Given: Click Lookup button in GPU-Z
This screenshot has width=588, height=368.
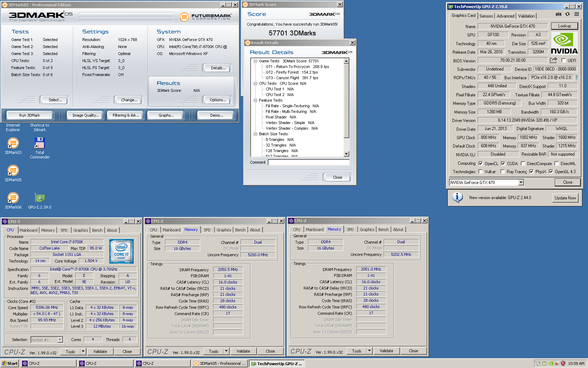Looking at the screenshot, I should coord(564,26).
